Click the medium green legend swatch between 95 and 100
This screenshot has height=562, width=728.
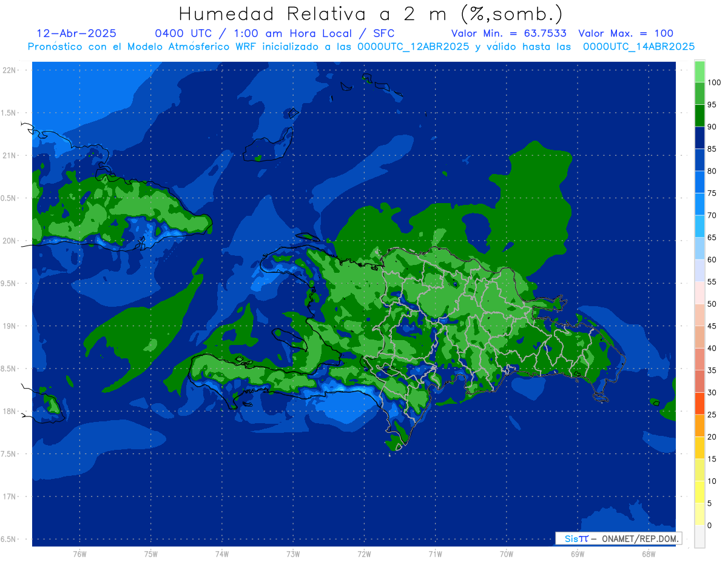tap(699, 93)
